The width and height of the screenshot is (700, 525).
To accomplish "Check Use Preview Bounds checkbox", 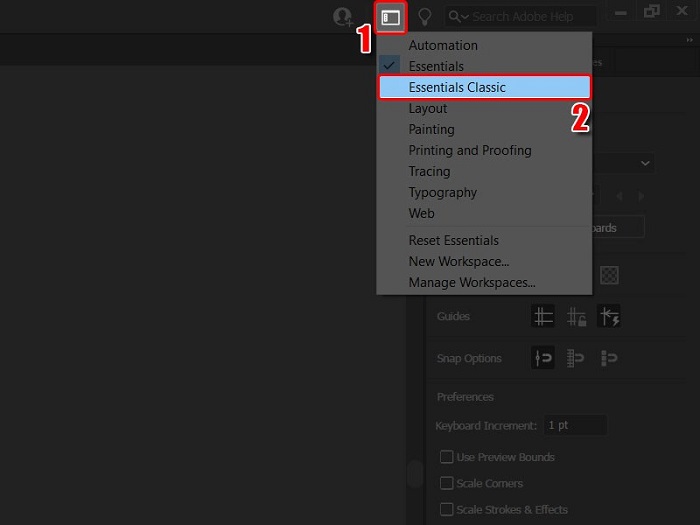I will 446,457.
